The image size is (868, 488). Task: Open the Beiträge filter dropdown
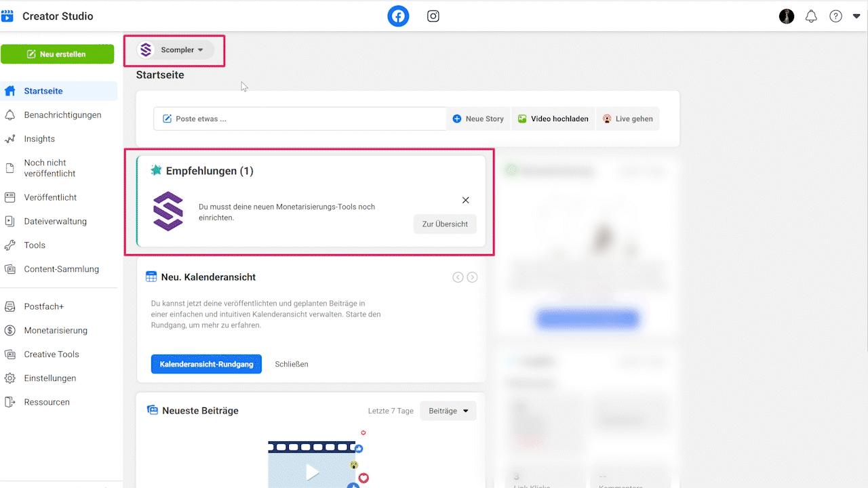448,411
